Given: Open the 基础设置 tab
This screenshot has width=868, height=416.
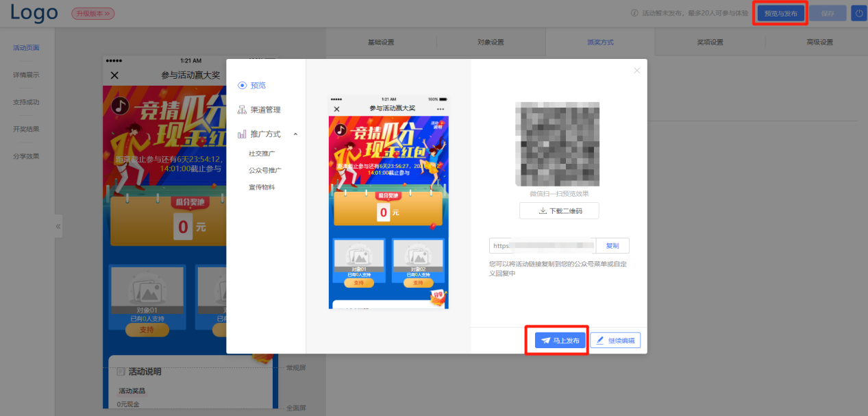Looking at the screenshot, I should click(382, 42).
